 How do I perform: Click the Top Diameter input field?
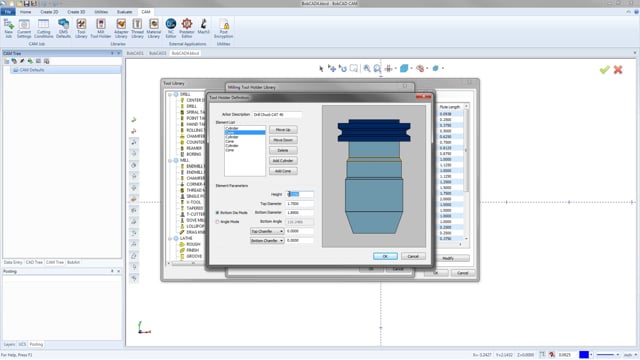click(300, 204)
